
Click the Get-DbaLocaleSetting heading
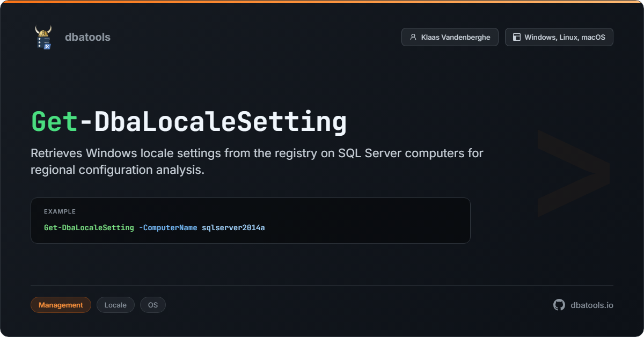pyautogui.click(x=189, y=122)
